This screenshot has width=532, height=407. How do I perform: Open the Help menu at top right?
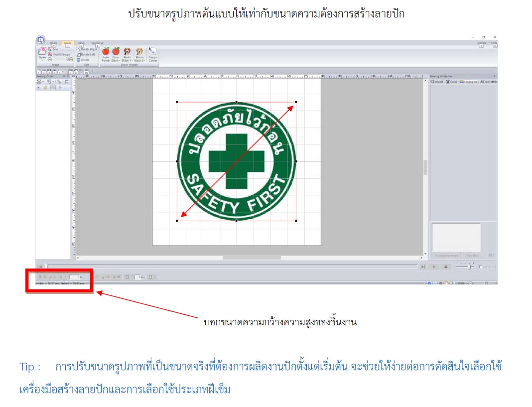pyautogui.click(x=494, y=43)
